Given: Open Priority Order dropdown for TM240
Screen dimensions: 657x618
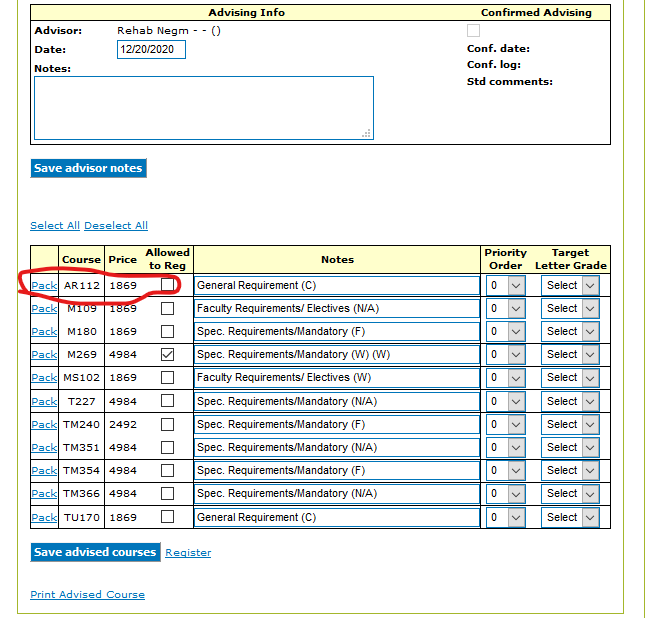Looking at the screenshot, I should click(506, 424).
